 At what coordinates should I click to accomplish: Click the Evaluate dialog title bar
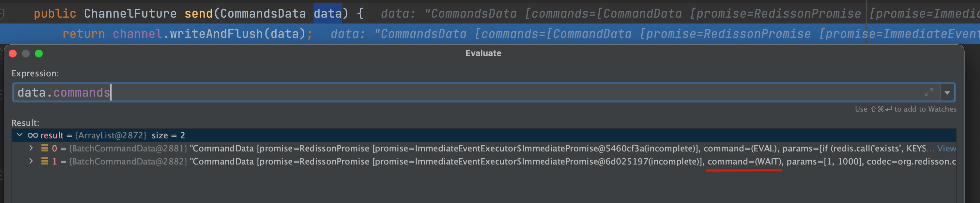483,53
